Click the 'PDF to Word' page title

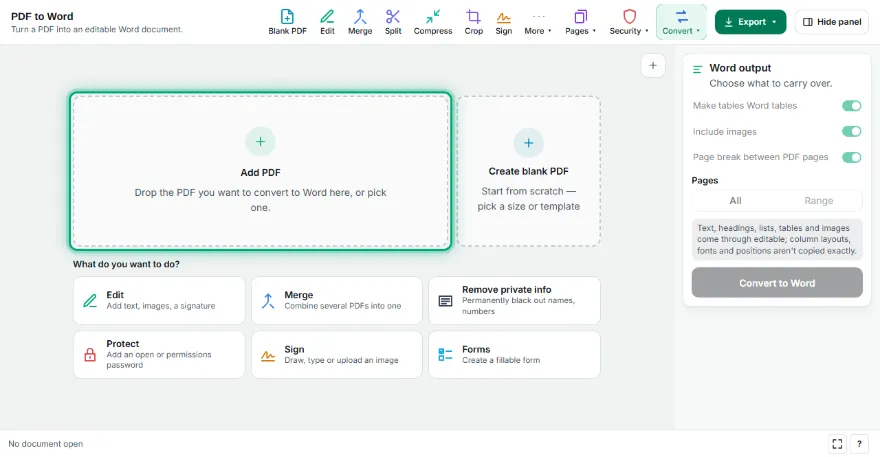[x=42, y=16]
